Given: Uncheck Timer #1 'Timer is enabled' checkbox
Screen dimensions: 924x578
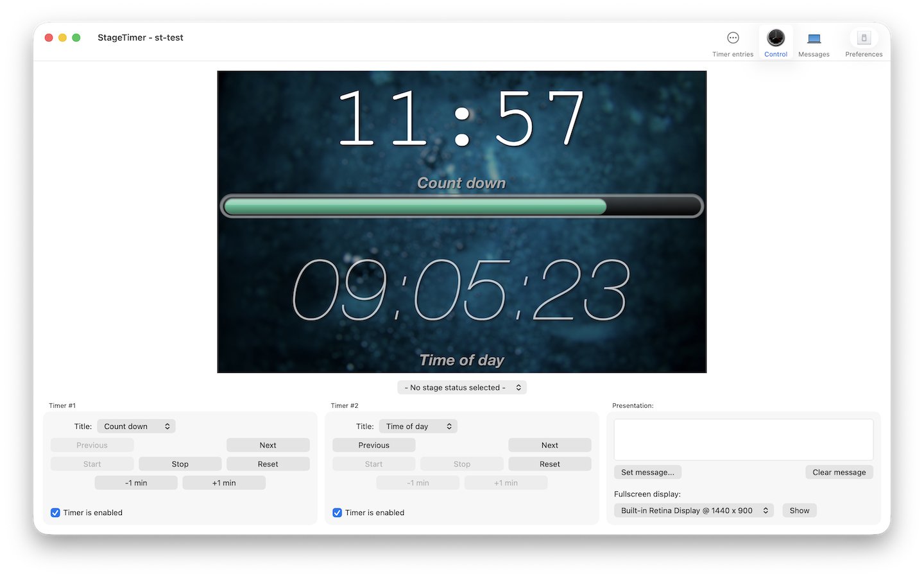Looking at the screenshot, I should 55,512.
